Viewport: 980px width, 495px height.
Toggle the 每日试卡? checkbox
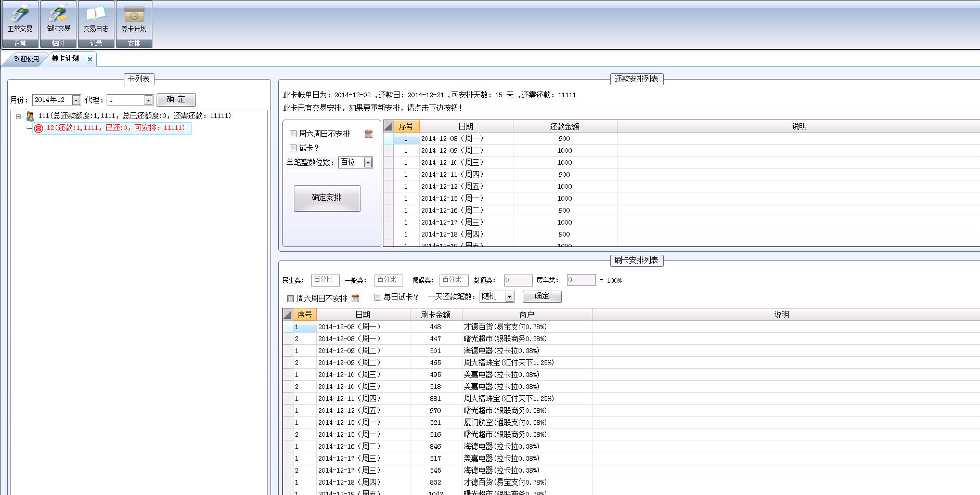point(378,297)
